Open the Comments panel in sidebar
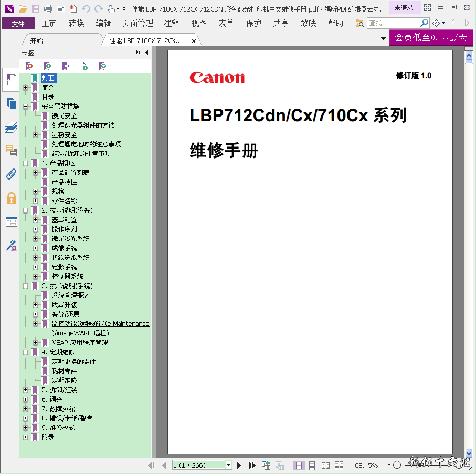476x474 pixels. 11,151
